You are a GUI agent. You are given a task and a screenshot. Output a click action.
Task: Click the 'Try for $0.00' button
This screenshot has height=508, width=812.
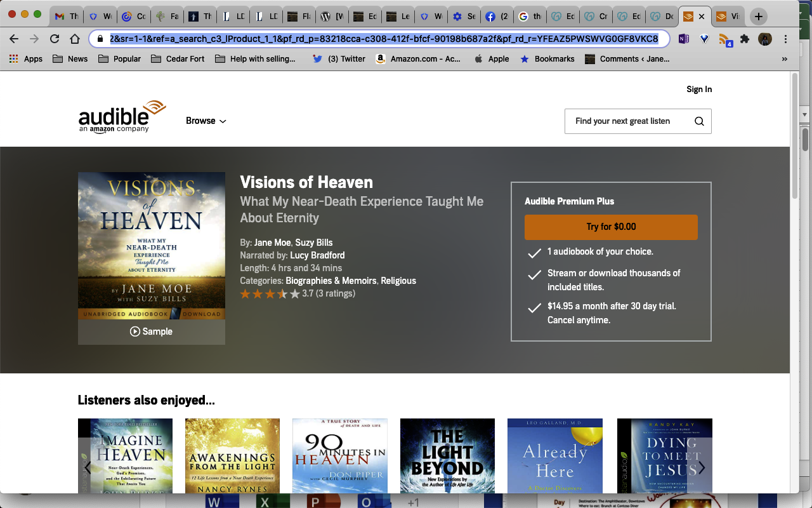(x=611, y=227)
